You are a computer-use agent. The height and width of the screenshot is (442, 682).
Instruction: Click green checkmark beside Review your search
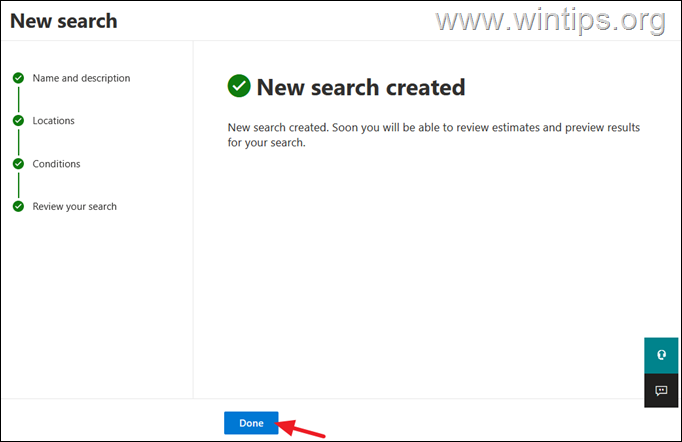[18, 206]
